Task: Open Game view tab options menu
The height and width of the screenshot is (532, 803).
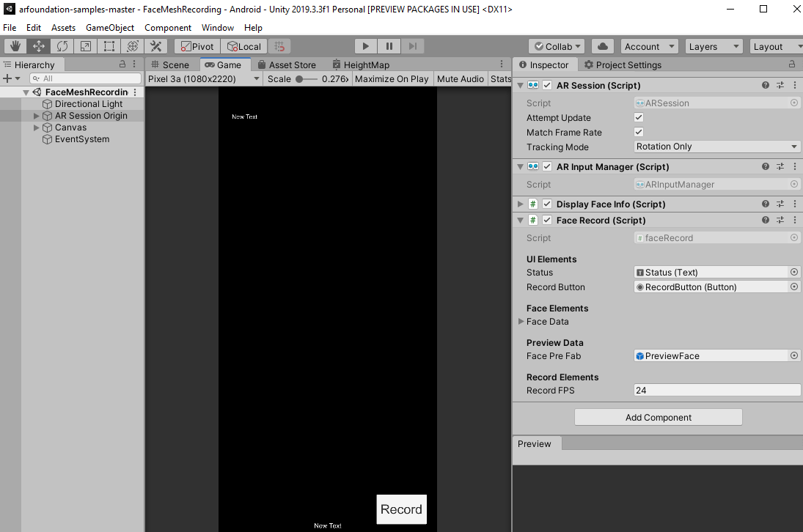Action: click(x=502, y=64)
